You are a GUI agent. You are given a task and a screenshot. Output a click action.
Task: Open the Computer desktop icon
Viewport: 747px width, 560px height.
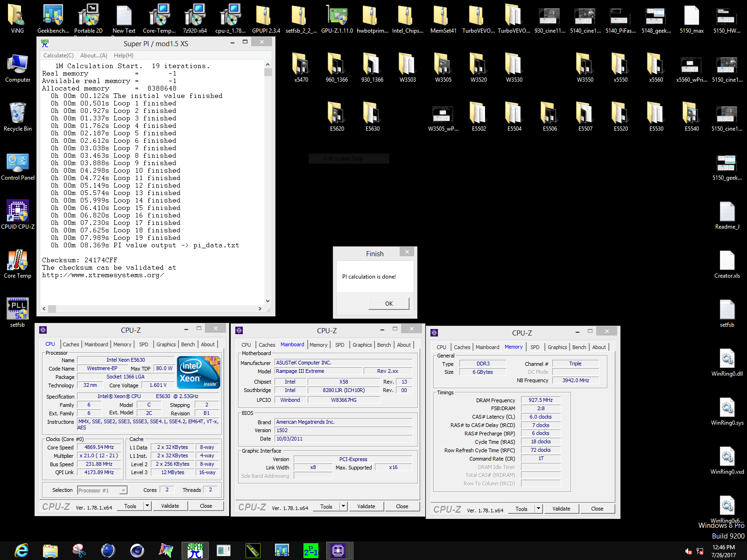click(x=18, y=68)
